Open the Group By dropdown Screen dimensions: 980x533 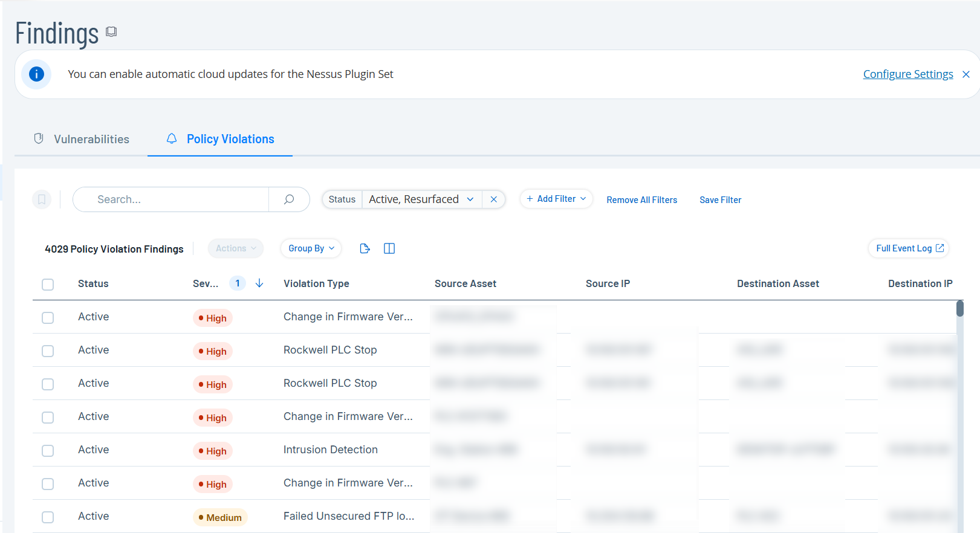coord(311,248)
